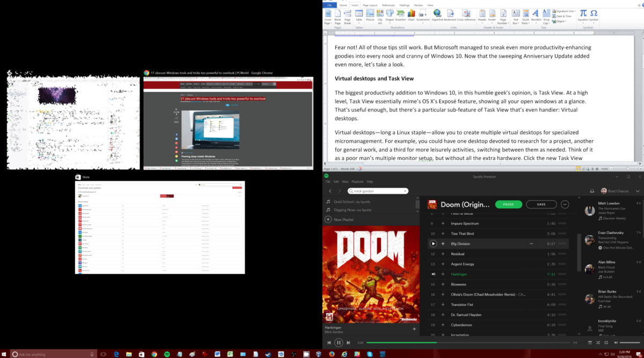Open the Table insert dropdown in Word
Viewport: 644px width, 358px height.
pos(358,17)
